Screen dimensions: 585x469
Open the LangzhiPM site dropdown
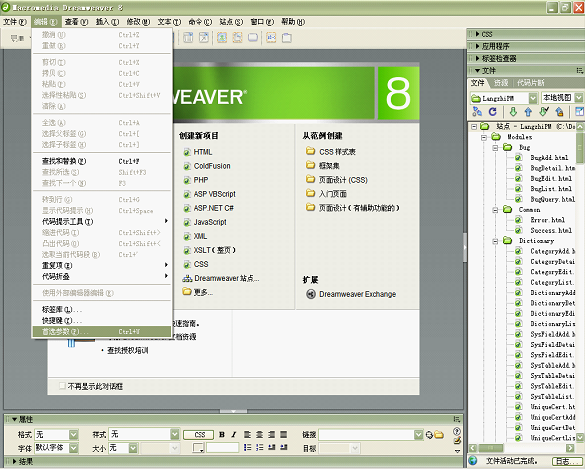click(x=533, y=98)
